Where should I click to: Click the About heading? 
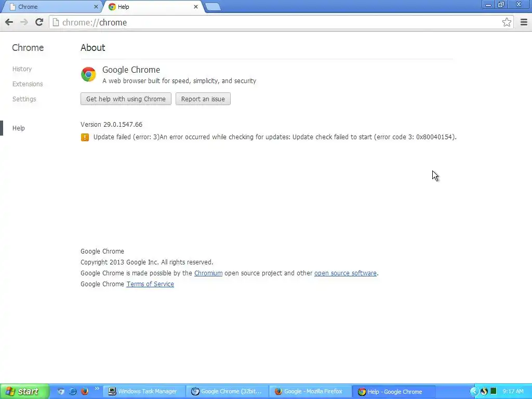tap(92, 47)
